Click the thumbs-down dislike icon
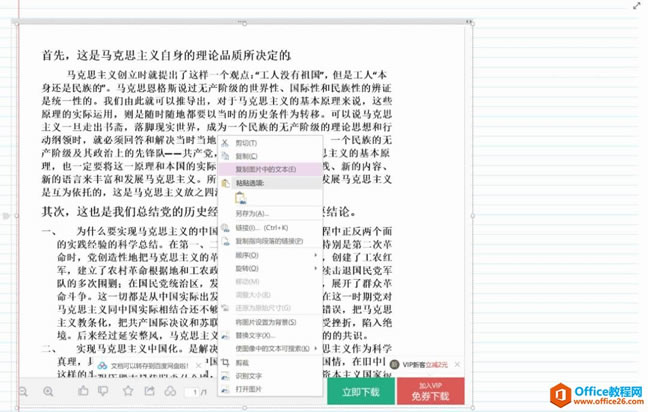 tap(103, 391)
